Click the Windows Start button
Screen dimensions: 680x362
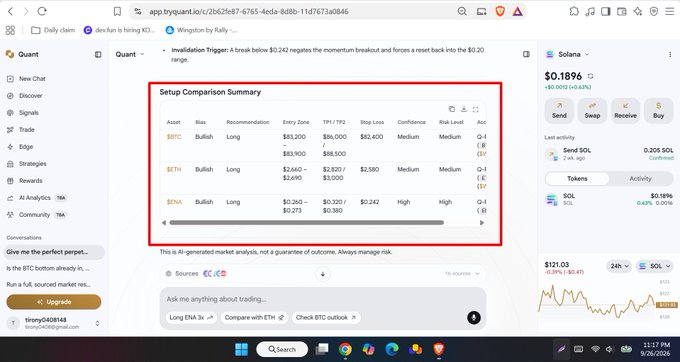(x=241, y=349)
